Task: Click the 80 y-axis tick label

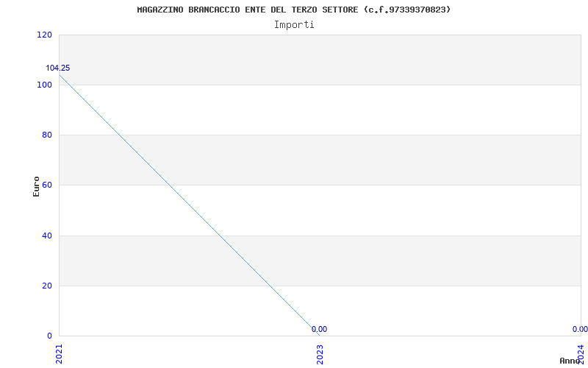Action: [x=46, y=135]
